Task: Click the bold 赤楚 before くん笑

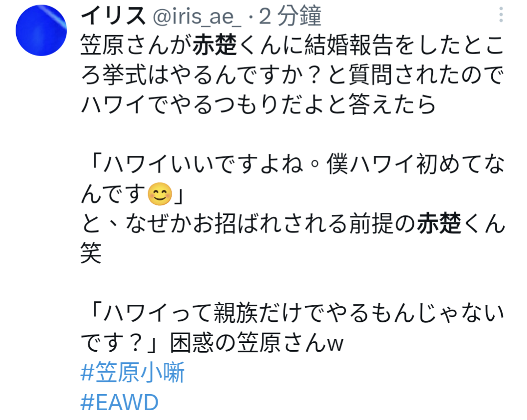Action: (439, 224)
